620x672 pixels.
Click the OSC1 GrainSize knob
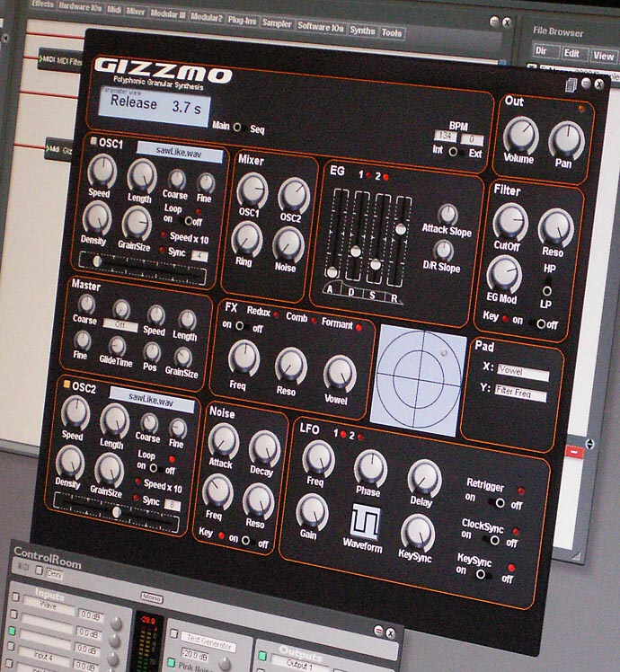[137, 224]
